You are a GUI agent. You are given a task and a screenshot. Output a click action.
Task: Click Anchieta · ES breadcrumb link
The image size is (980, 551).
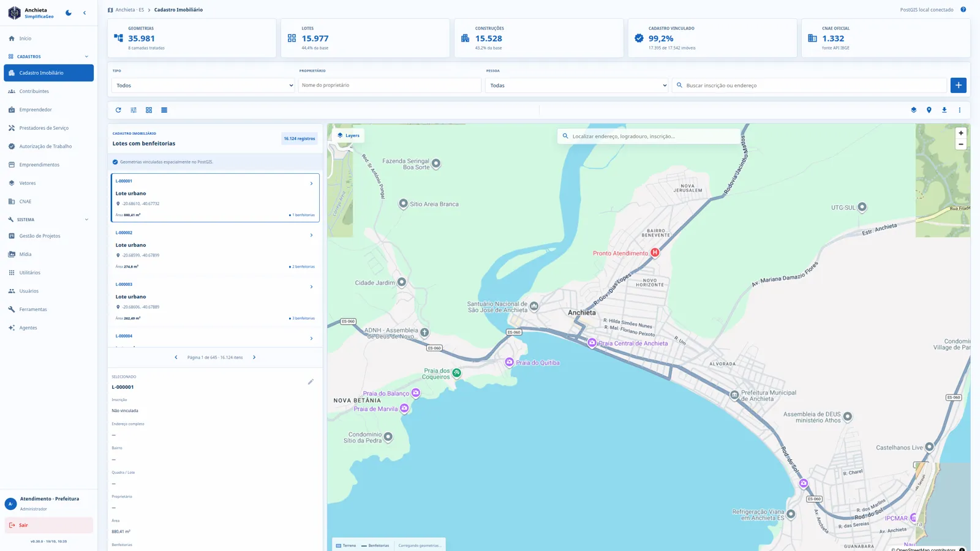(129, 10)
